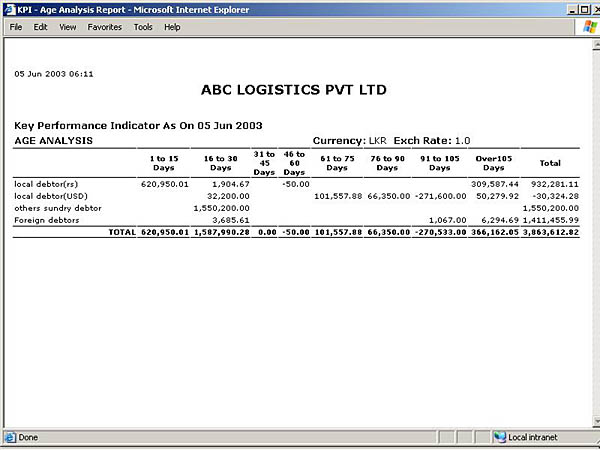Image resolution: width=600 pixels, height=450 pixels.
Task: Click the 3,863,612.82 grand total cell
Action: pyautogui.click(x=551, y=232)
